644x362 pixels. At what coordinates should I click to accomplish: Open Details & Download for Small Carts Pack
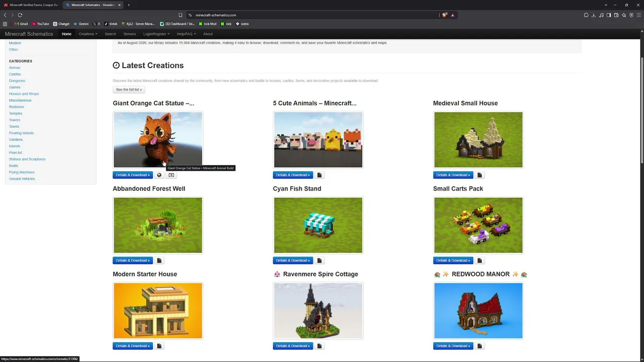453,260
